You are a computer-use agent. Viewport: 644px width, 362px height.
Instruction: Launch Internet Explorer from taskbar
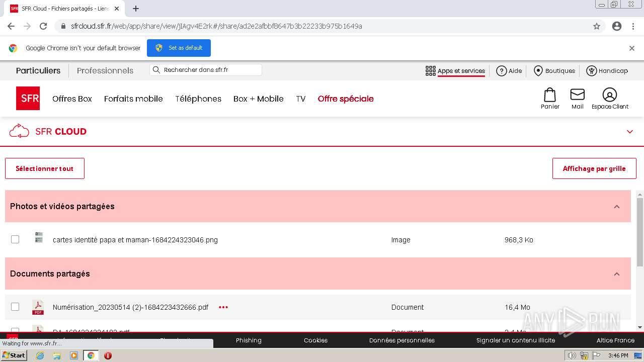(40, 355)
